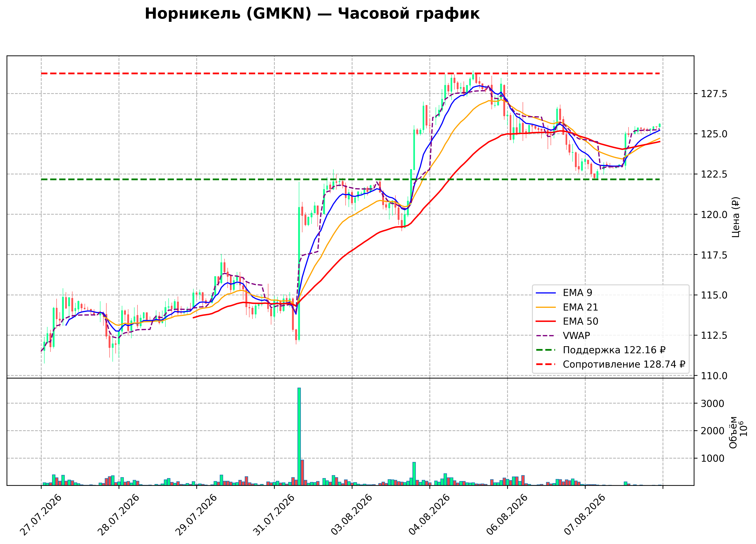
Task: Click the 112.5 price axis label
Action: [x=714, y=336]
